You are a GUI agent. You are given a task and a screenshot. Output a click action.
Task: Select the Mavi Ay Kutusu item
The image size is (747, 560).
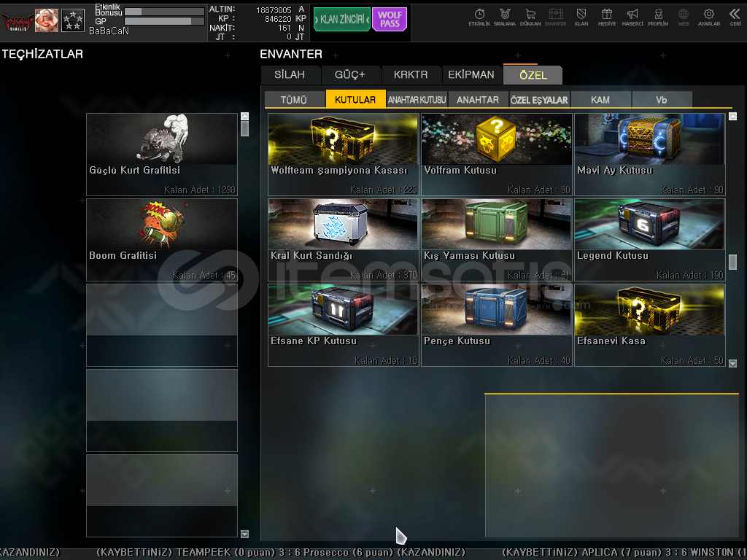[x=650, y=155]
